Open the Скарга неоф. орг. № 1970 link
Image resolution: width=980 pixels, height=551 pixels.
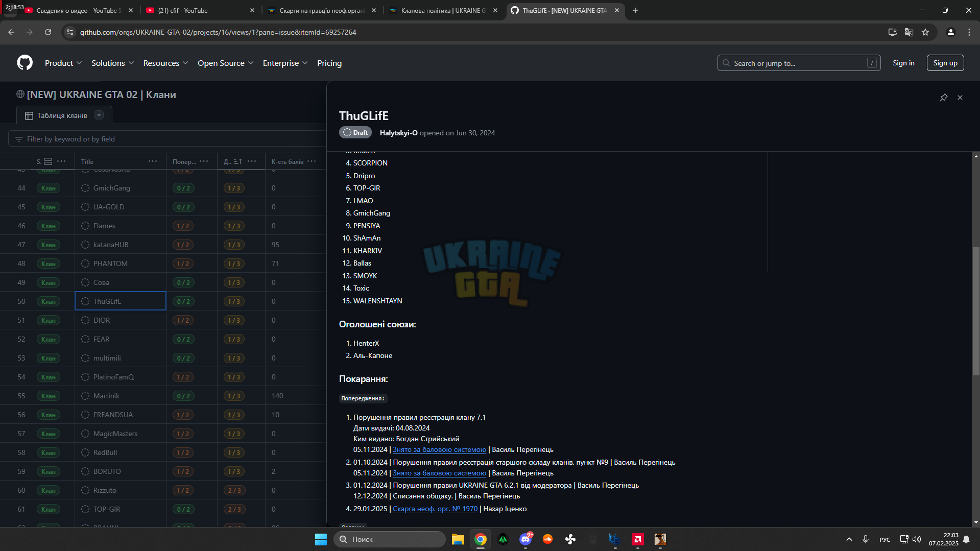[435, 509]
